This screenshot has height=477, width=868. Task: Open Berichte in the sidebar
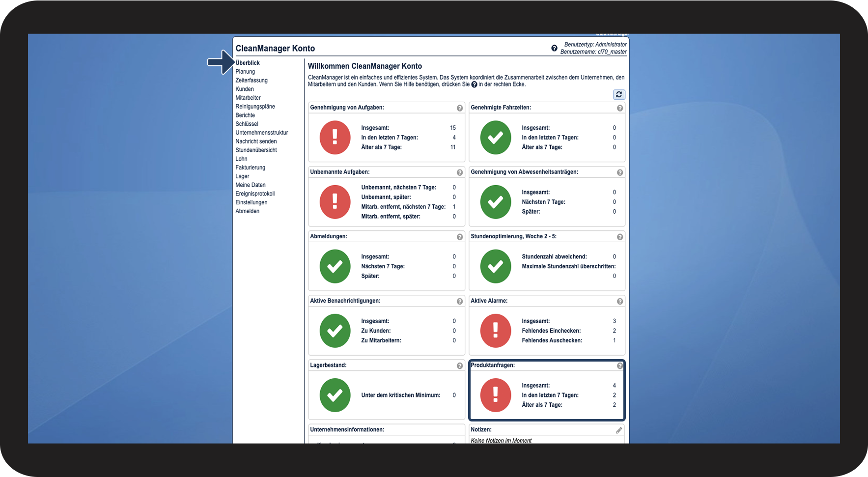coord(245,115)
